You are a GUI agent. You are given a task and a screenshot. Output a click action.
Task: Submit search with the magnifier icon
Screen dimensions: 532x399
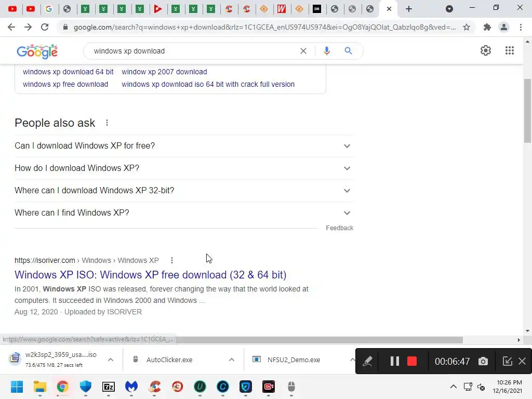[348, 51]
